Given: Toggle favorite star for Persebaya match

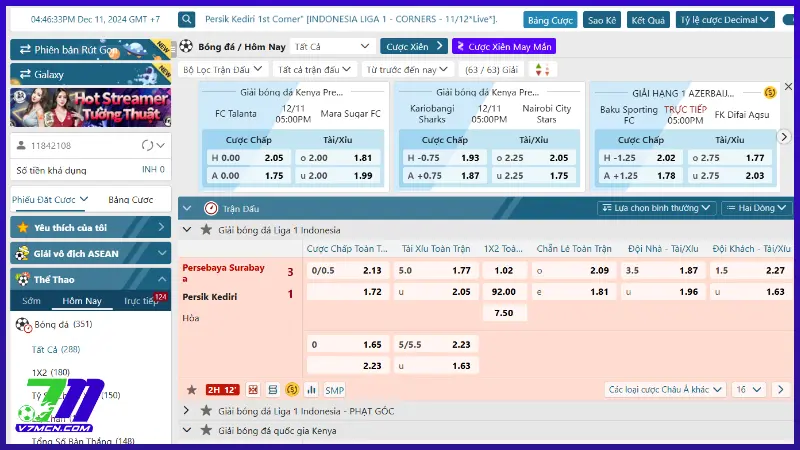Looking at the screenshot, I should pos(191,390).
